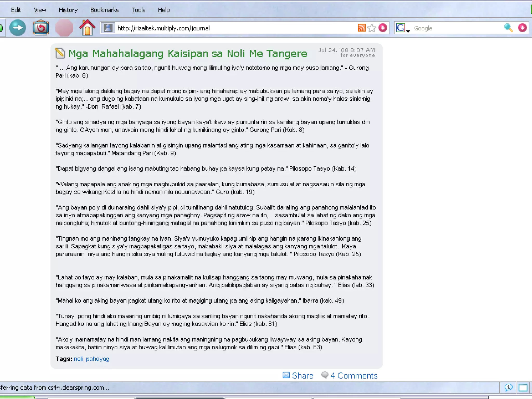
Task: Click the page info icon in status bar
Action: point(508,387)
